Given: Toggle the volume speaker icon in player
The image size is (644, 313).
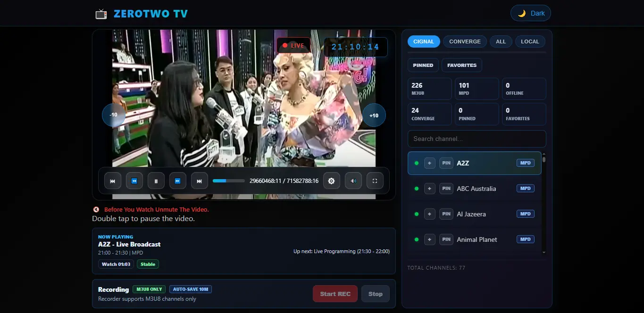Looking at the screenshot, I should pos(353,181).
